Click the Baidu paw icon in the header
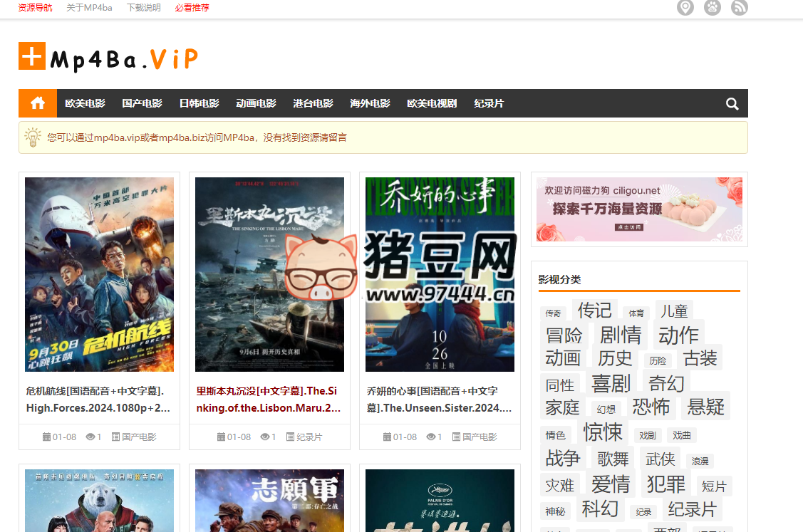Image resolution: width=803 pixels, height=532 pixels. 712,8
